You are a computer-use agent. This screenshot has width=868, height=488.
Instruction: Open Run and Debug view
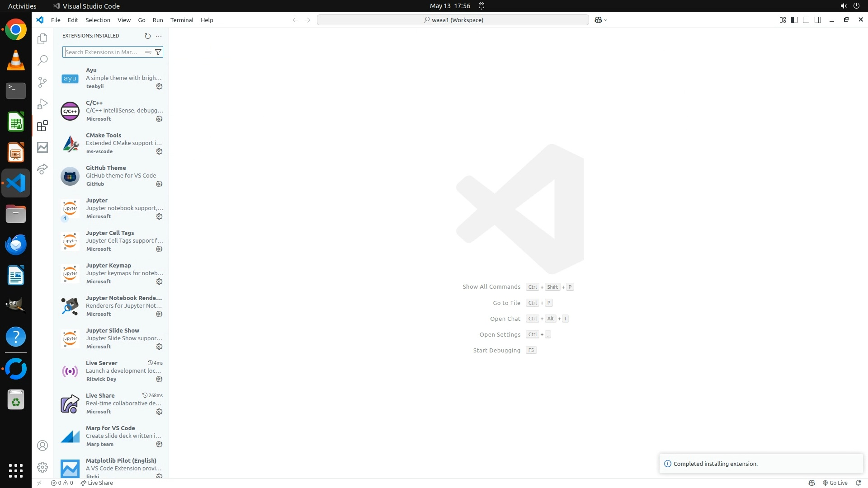42,104
